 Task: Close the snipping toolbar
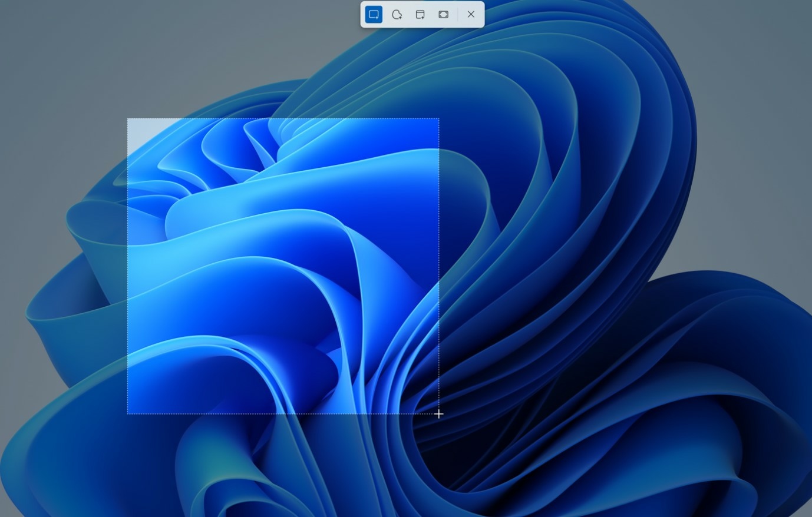point(471,14)
